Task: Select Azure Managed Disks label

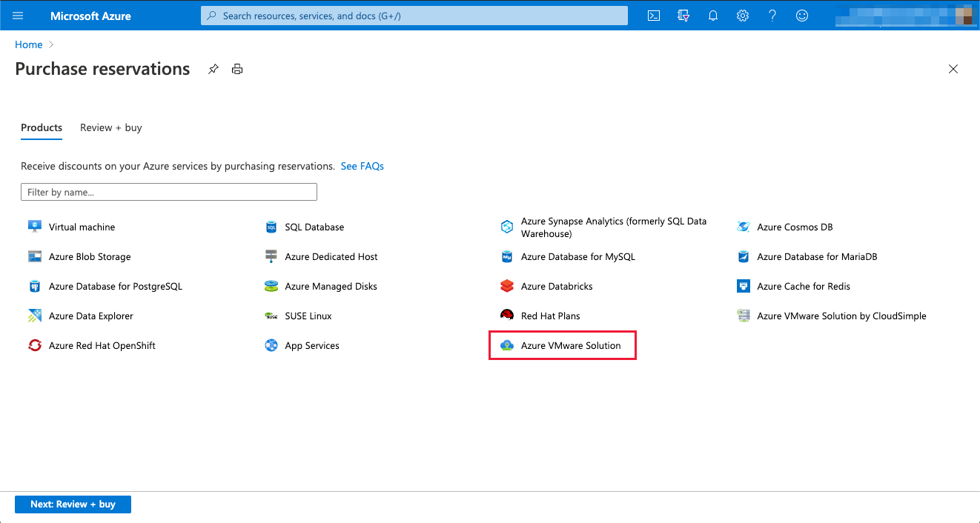Action: pos(331,286)
